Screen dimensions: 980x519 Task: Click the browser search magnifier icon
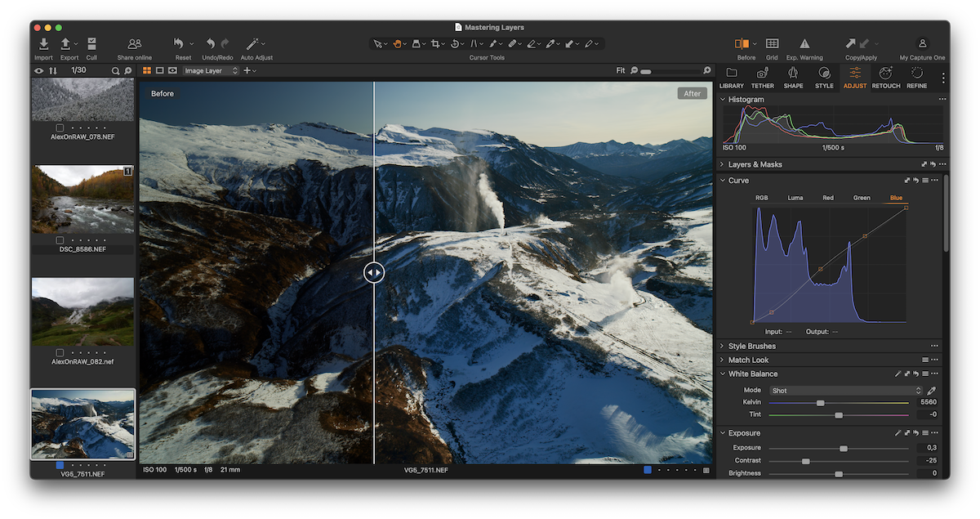(x=116, y=71)
